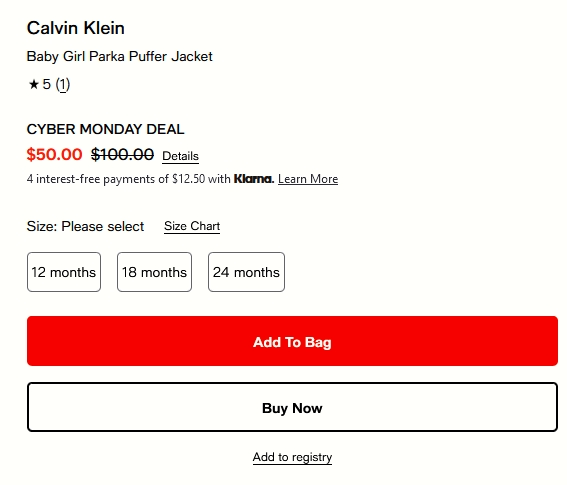Click the Calvin Klein brand name
Image resolution: width=567 pixels, height=485 pixels.
click(x=76, y=28)
